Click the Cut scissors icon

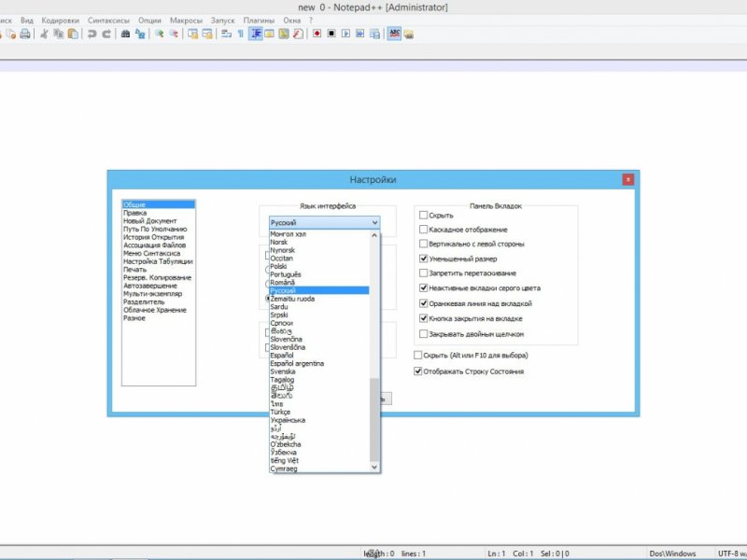pos(44,34)
